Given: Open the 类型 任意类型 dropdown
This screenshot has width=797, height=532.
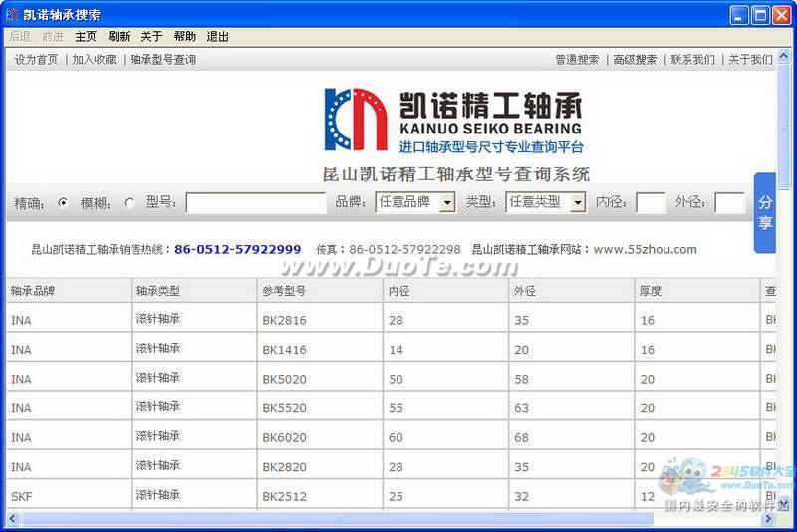Looking at the screenshot, I should click(x=545, y=202).
